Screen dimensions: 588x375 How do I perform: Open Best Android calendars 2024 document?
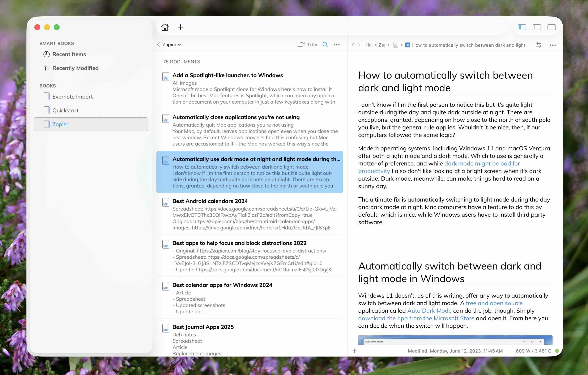tap(210, 201)
